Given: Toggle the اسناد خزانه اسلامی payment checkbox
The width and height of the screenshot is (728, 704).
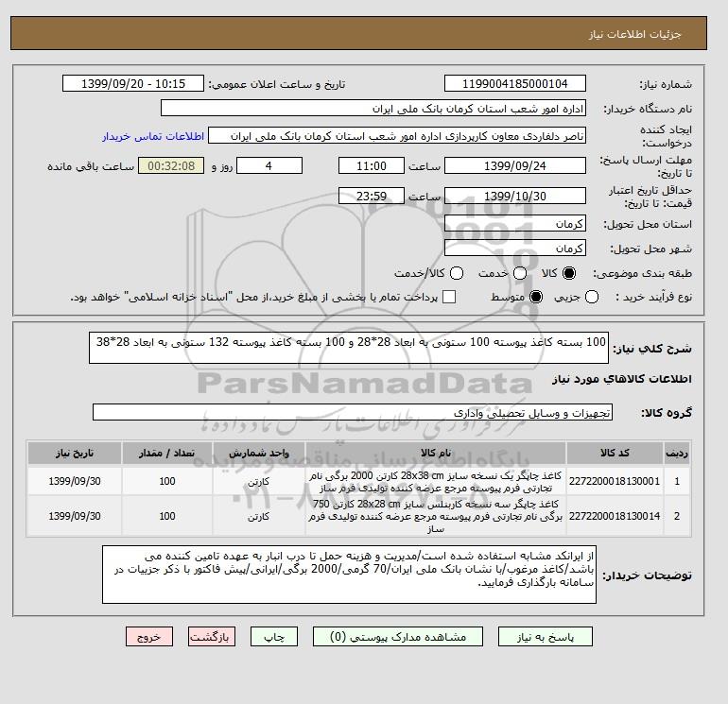Looking at the screenshot, I should [449, 297].
